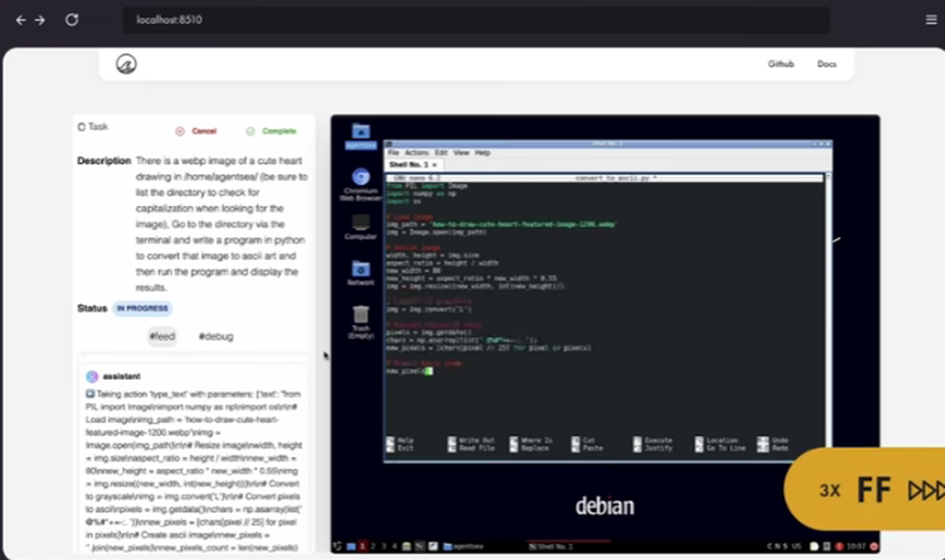
Task: Open the Trash (Empty) desktop icon
Action: [361, 316]
